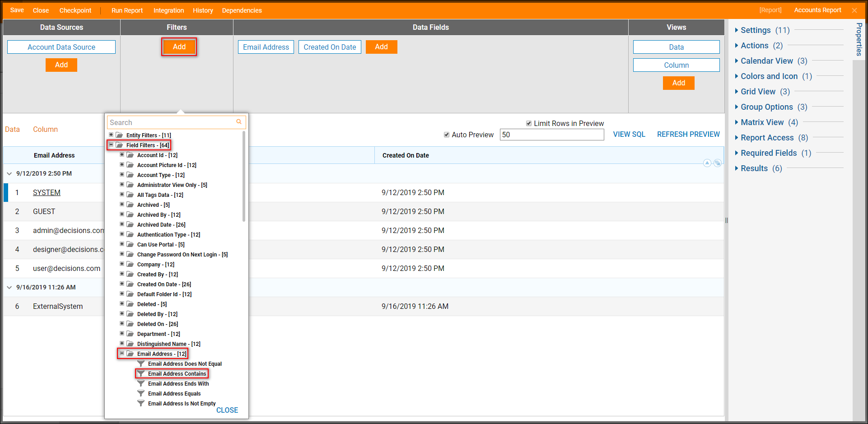Close the Accounts Report designer with X
Viewport: 868px width, 424px height.
tap(854, 10)
